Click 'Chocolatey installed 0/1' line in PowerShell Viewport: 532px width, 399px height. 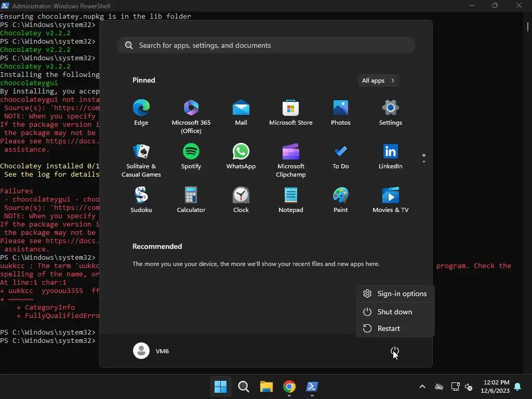(x=49, y=166)
